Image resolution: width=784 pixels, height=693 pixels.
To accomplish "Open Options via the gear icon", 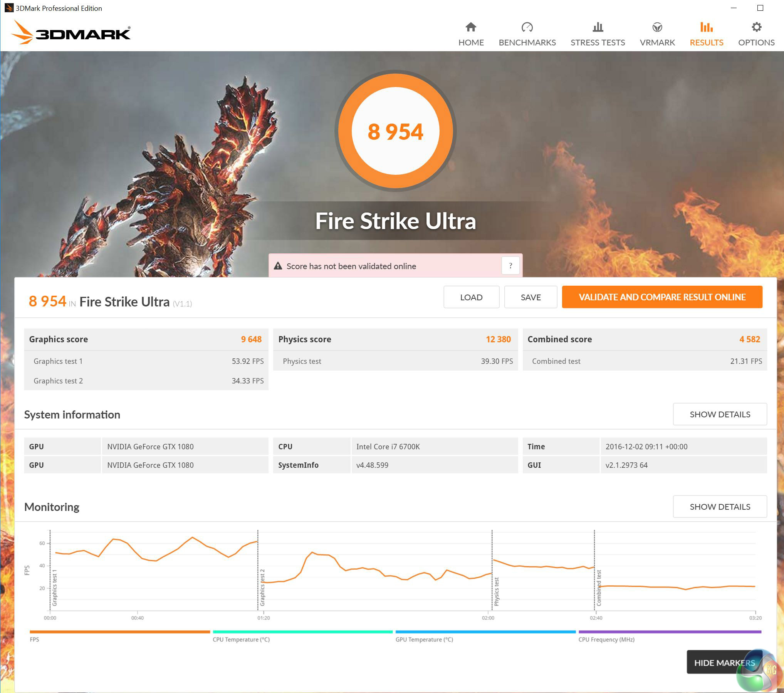I will coord(756,27).
